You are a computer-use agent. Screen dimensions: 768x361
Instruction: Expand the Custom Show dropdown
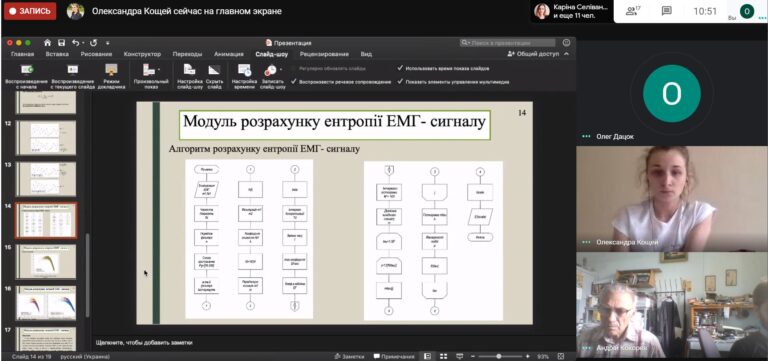pyautogui.click(x=158, y=70)
